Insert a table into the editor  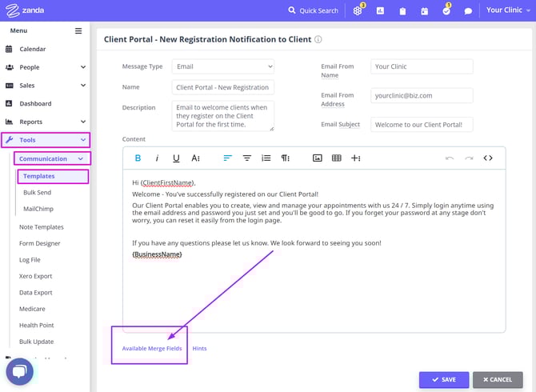(x=336, y=158)
